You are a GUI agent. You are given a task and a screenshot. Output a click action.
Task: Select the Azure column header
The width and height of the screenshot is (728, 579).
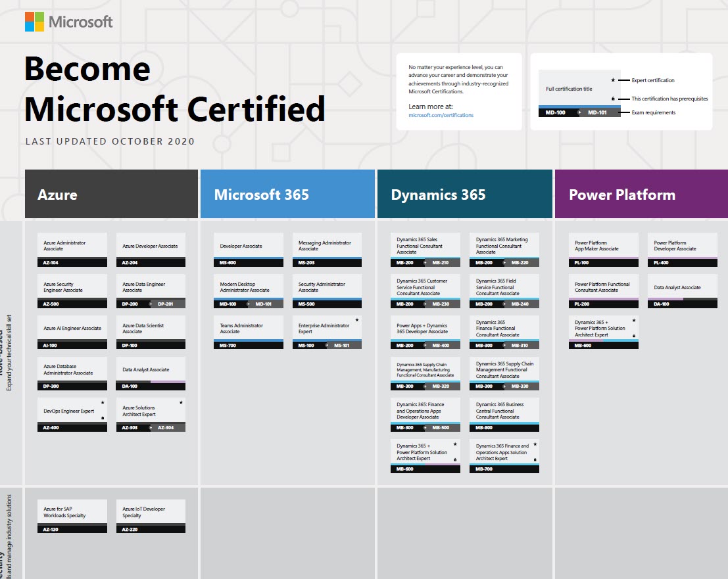[111, 195]
